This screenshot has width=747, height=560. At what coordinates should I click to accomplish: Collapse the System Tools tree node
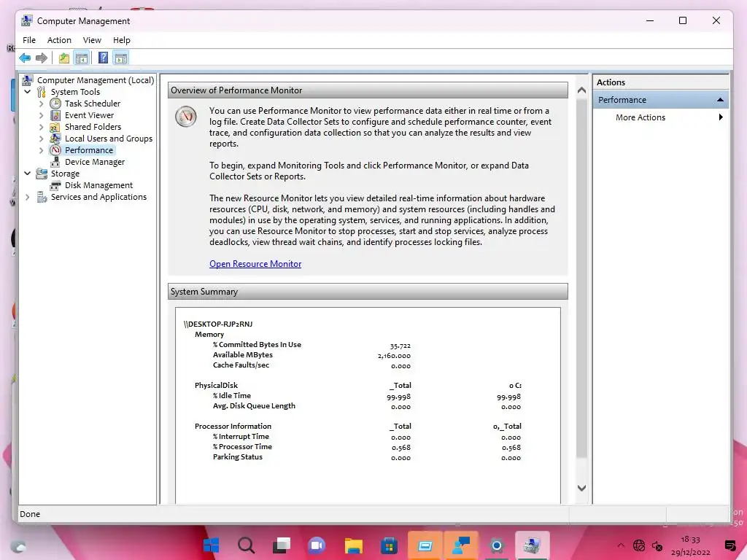(x=28, y=92)
